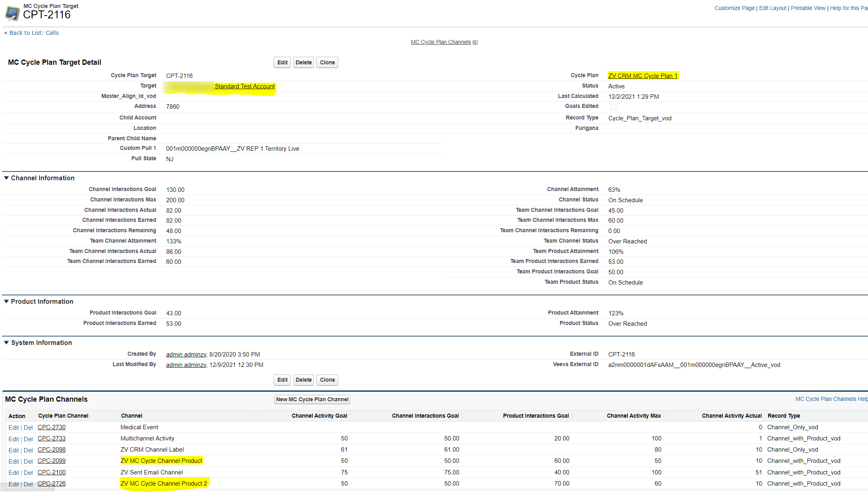Open ZV CRM MC Cycle Plan 1
Viewport: 868px width, 492px height.
click(643, 76)
